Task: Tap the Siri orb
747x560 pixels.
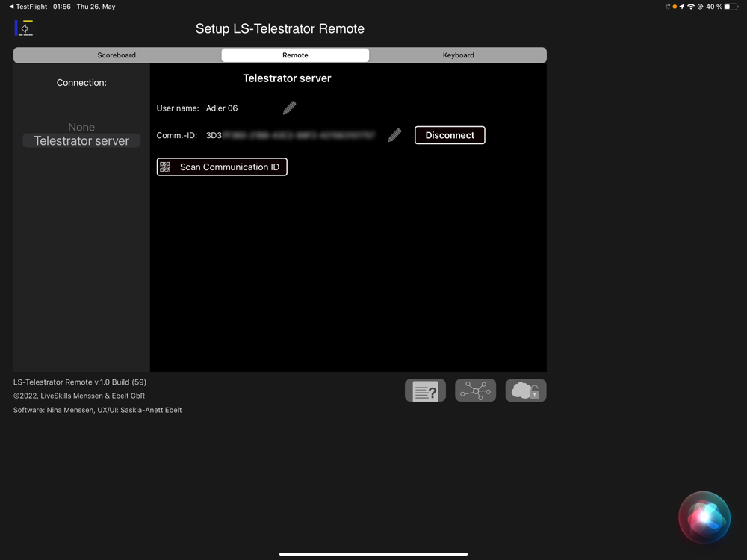Action: (x=704, y=517)
